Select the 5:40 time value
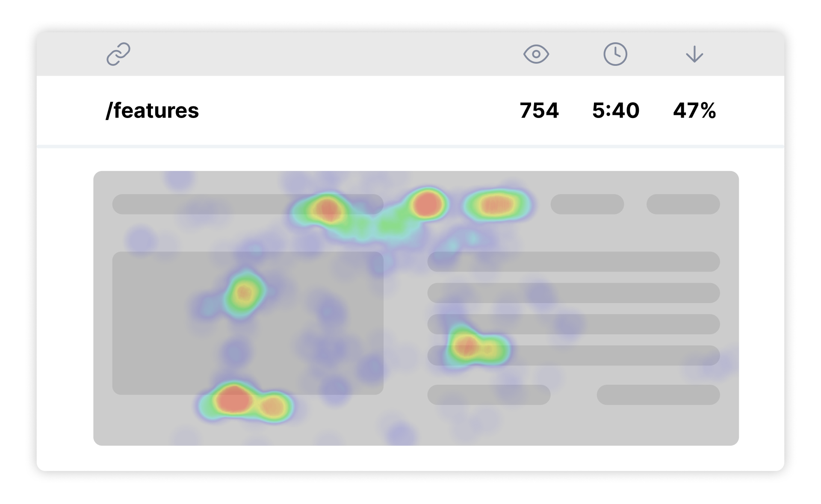This screenshot has width=821, height=504. coord(616,111)
